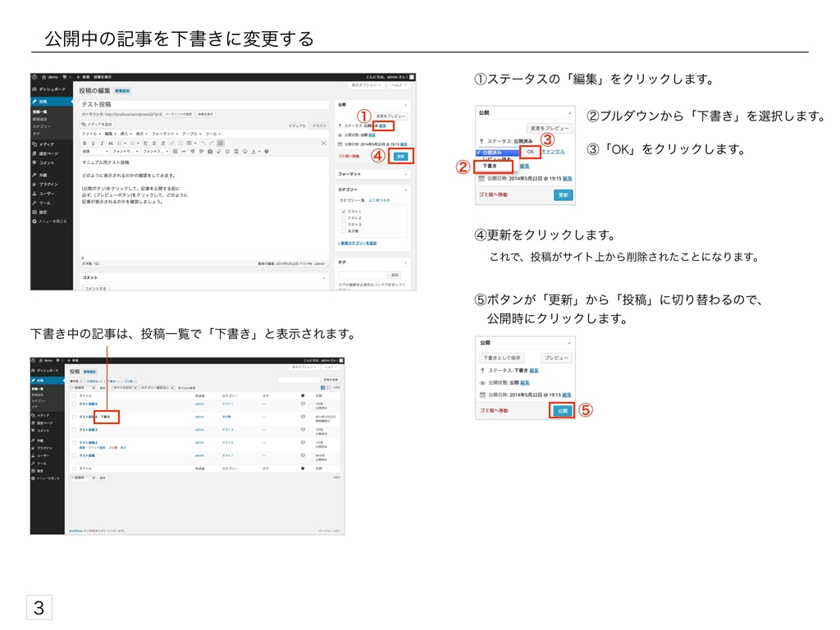The height and width of the screenshot is (630, 840).
Task: Expand the 表示オプション screen options dropdown
Action: 365,85
